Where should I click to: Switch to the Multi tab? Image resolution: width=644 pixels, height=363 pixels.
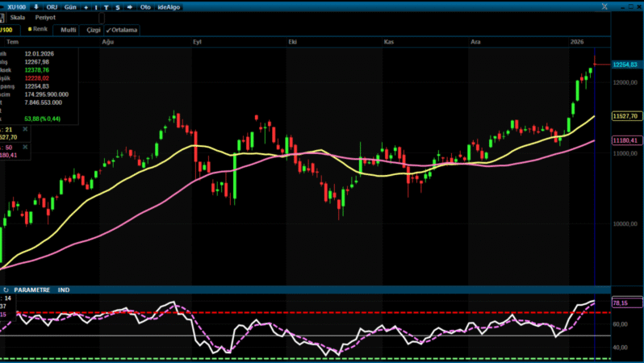point(68,30)
